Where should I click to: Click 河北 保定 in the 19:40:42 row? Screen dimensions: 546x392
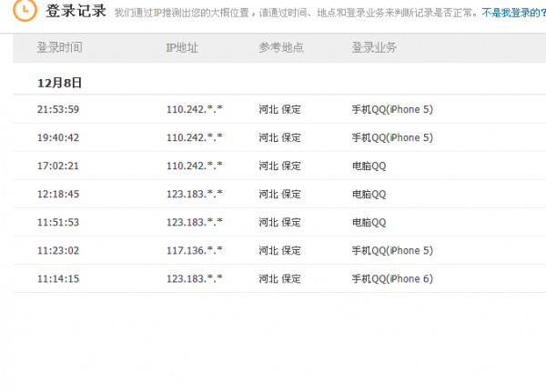click(x=279, y=137)
